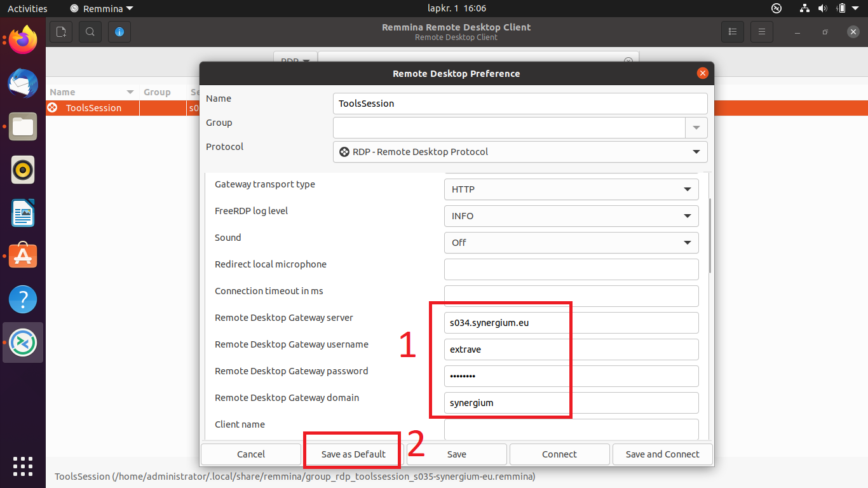Image resolution: width=868 pixels, height=488 pixels.
Task: Click the ToolsSession RDP row icon
Action: (53, 108)
